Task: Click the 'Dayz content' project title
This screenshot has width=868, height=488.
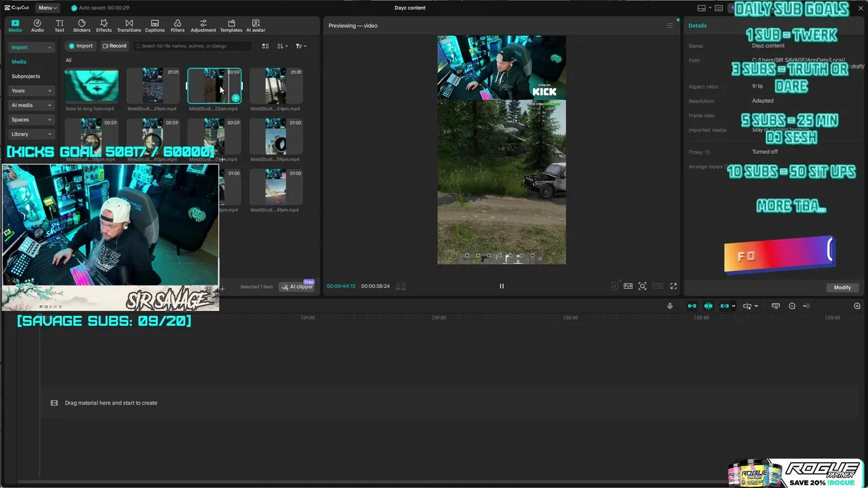Action: (410, 8)
